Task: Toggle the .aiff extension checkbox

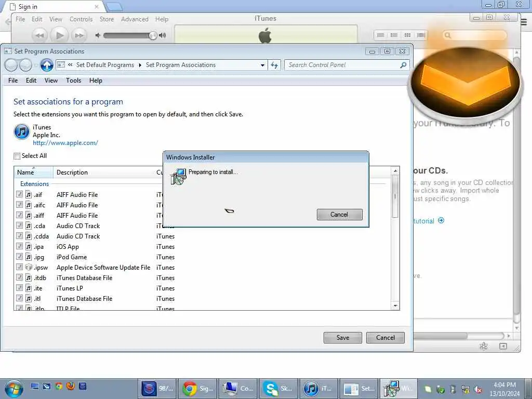Action: [x=19, y=215]
